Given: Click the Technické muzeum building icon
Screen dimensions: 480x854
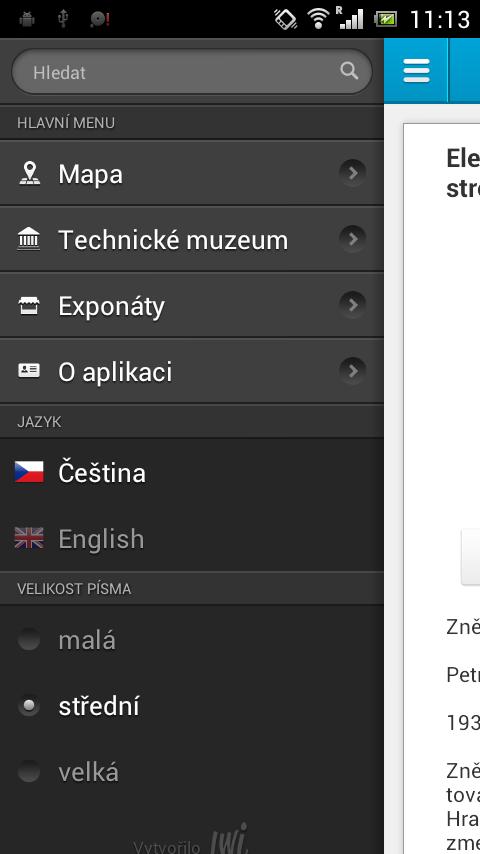Looking at the screenshot, I should [x=29, y=239].
